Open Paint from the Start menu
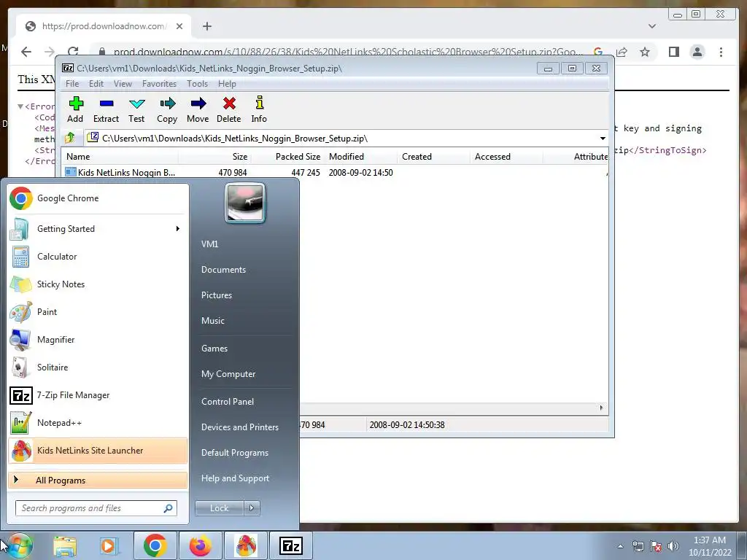Image resolution: width=747 pixels, height=560 pixels. coord(98,312)
